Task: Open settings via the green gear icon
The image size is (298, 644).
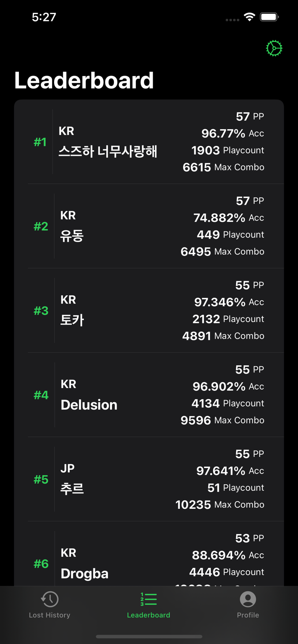Action: pyautogui.click(x=274, y=49)
